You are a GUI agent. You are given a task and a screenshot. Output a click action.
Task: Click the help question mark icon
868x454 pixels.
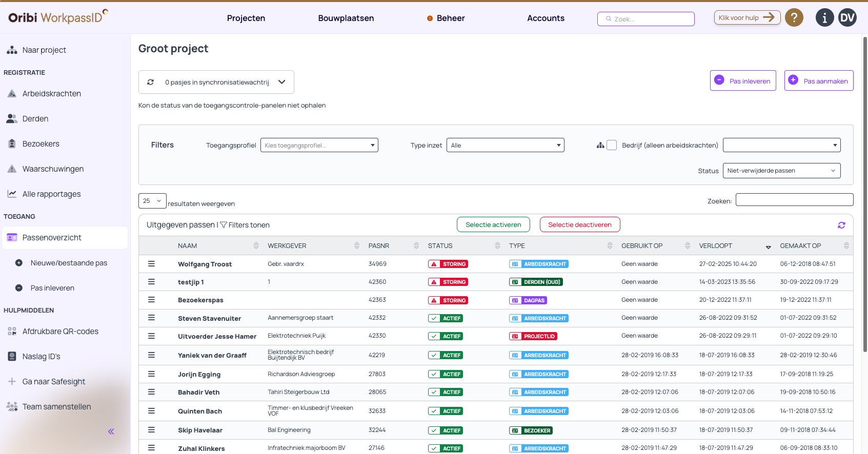794,18
